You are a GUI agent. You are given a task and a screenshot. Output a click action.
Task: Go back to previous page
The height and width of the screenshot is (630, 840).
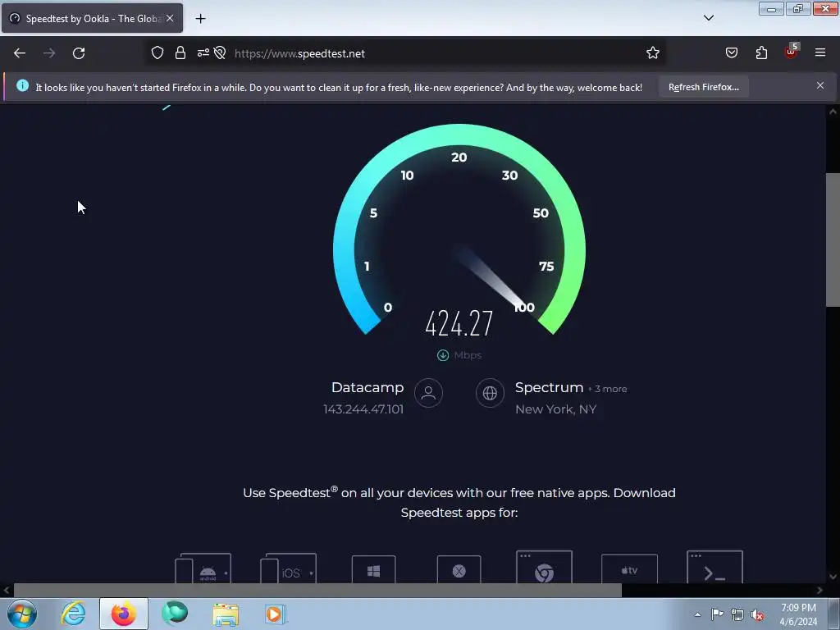point(20,53)
